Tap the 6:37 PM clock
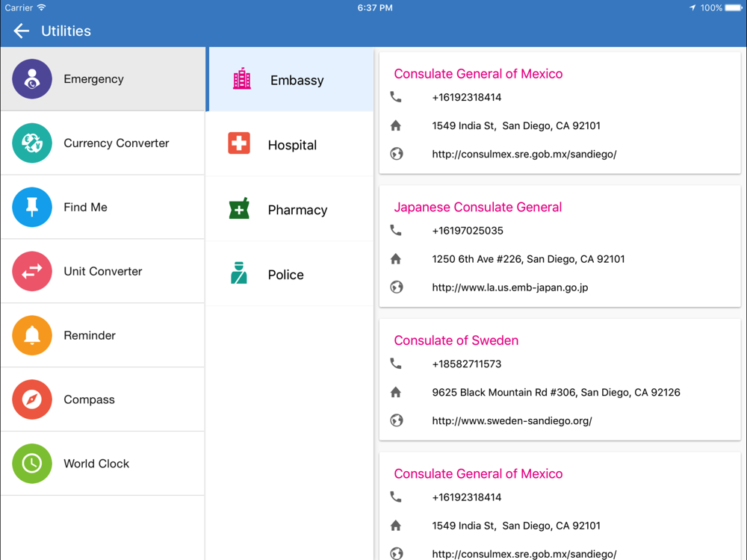The width and height of the screenshot is (747, 560). tap(375, 7)
